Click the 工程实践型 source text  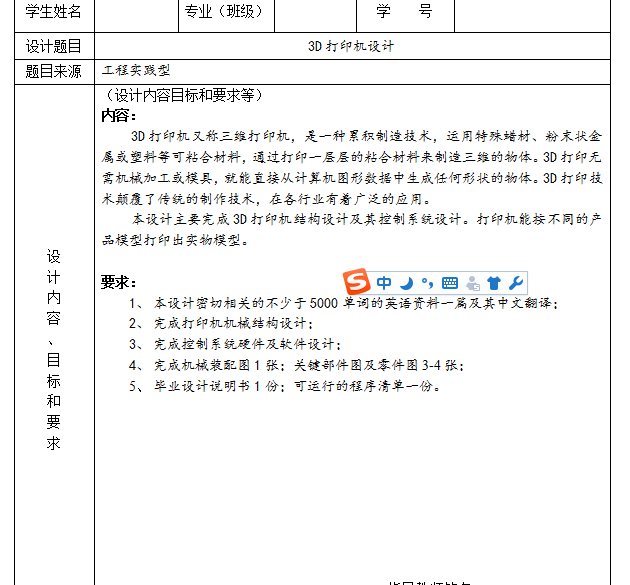pyautogui.click(x=136, y=70)
